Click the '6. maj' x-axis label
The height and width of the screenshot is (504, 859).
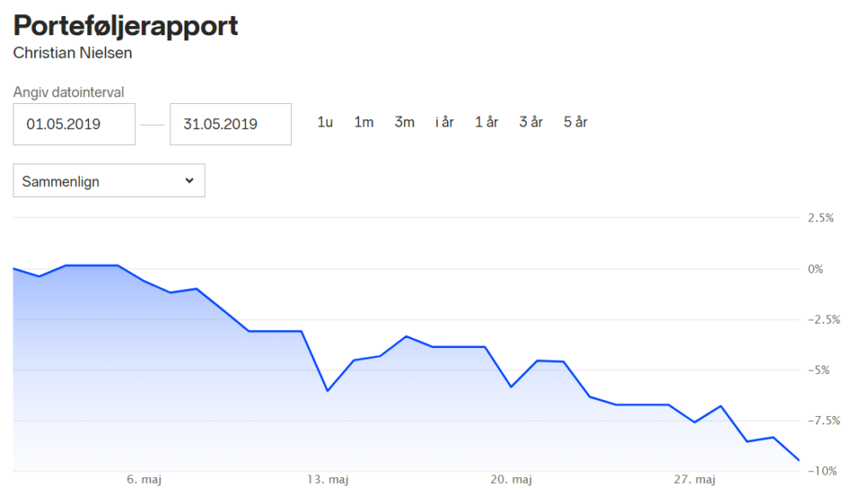(143, 480)
